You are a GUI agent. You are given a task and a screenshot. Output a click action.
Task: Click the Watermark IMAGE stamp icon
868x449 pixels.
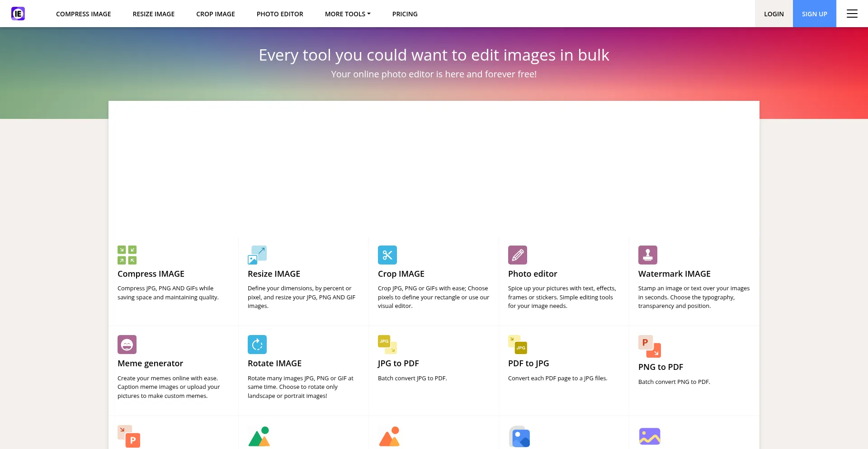pos(647,255)
